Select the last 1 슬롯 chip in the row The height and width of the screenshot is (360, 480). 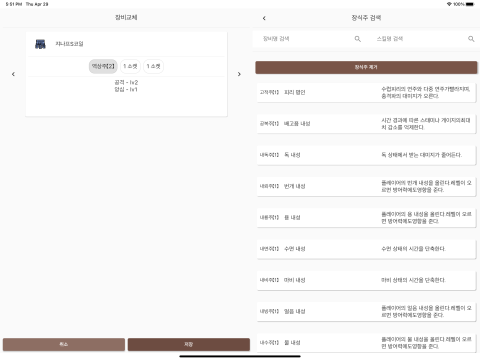pyautogui.click(x=153, y=66)
